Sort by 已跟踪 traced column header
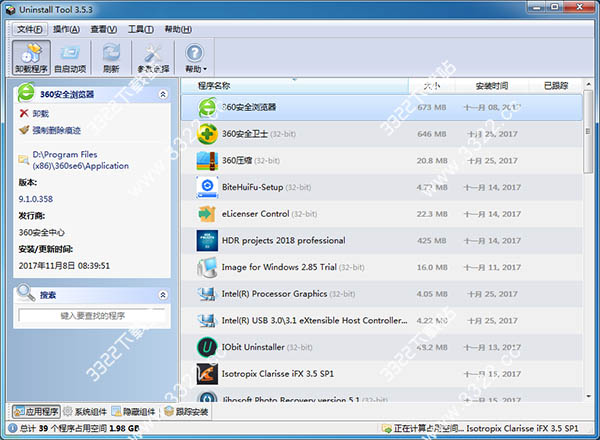Screen dimensions: 600x440 coord(556,86)
